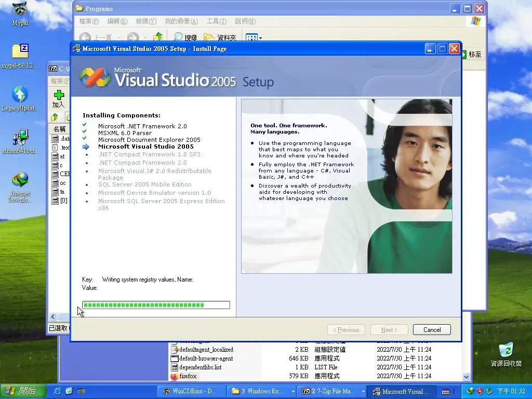Open Forward history dropdown in Programs window
The height and width of the screenshot is (399, 532).
tap(145, 37)
